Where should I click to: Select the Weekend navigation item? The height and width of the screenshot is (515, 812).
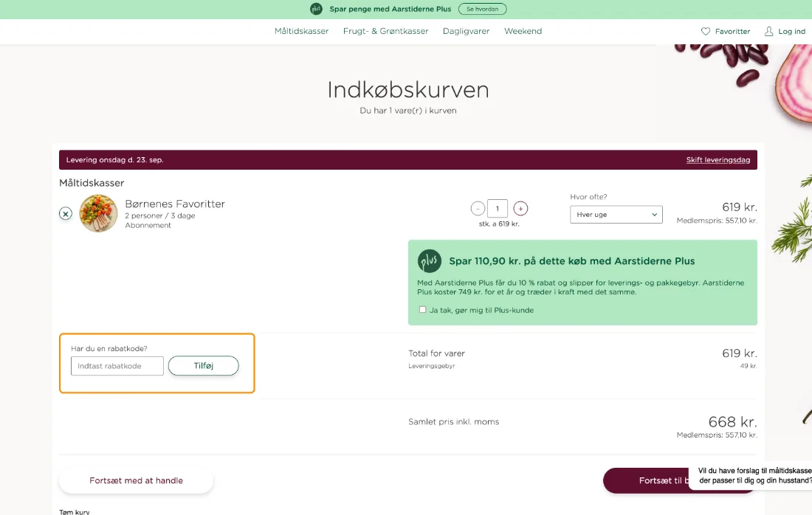coord(523,31)
